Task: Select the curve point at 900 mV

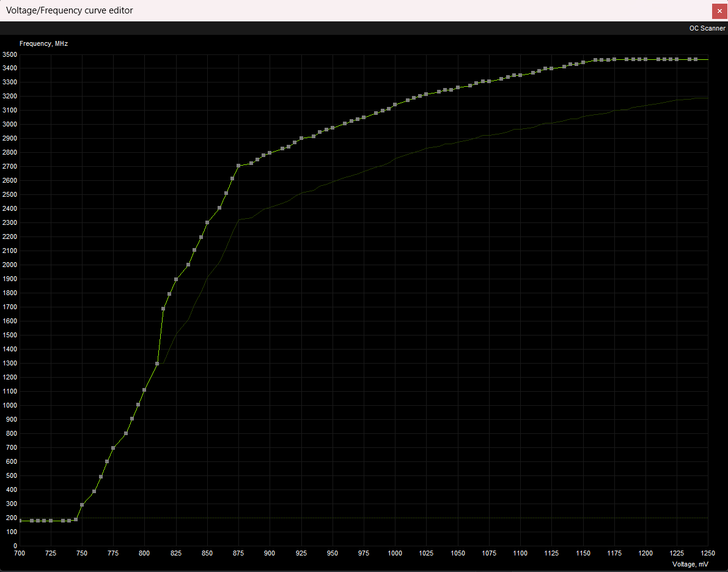Action: point(270,153)
